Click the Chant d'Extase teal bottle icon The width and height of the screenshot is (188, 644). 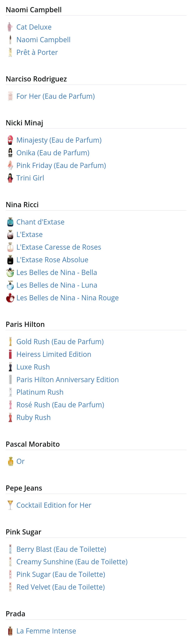click(x=10, y=222)
